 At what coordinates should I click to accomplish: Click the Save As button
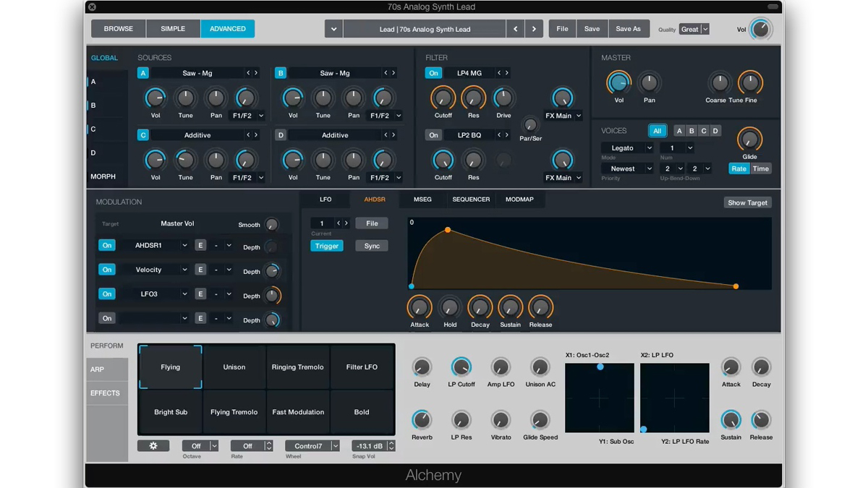coord(628,29)
